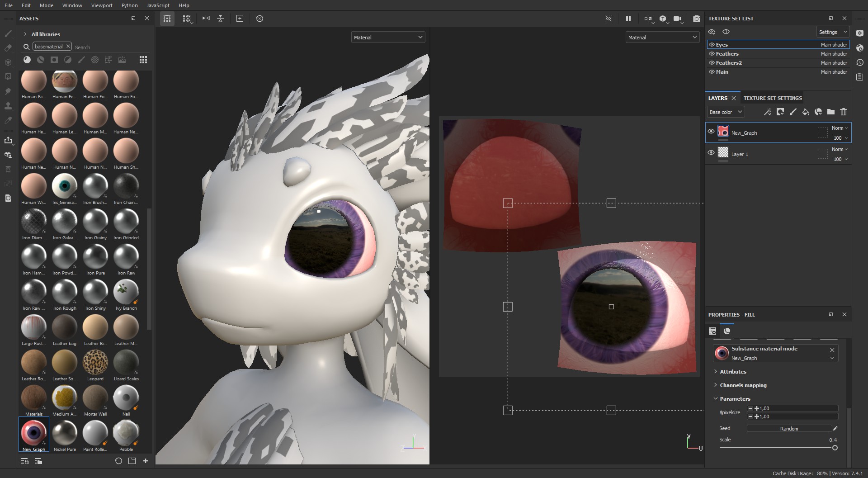Image resolution: width=868 pixels, height=478 pixels.
Task: Switch to the Texture Set Settings tab
Action: pos(773,98)
